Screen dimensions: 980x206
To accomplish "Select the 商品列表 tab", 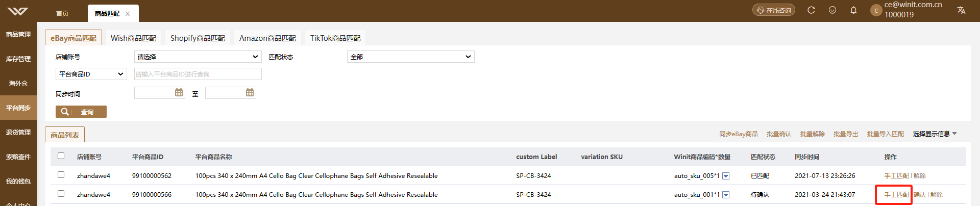I will [65, 135].
